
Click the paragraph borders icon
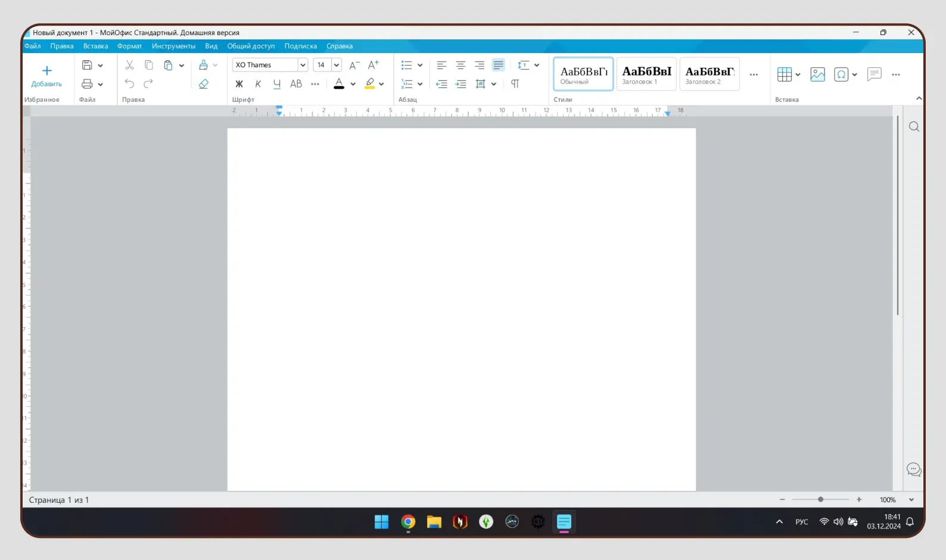pyautogui.click(x=480, y=84)
